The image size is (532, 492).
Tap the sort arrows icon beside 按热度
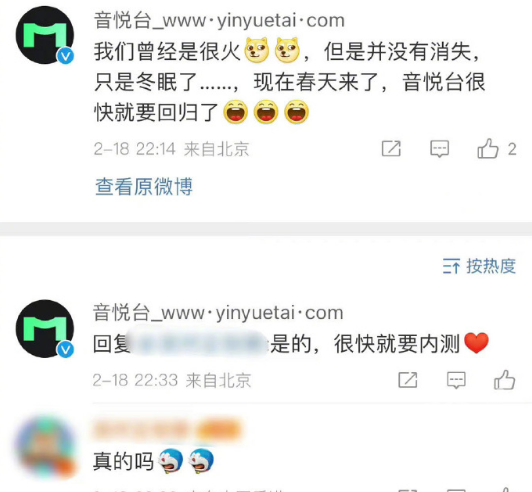[451, 266]
